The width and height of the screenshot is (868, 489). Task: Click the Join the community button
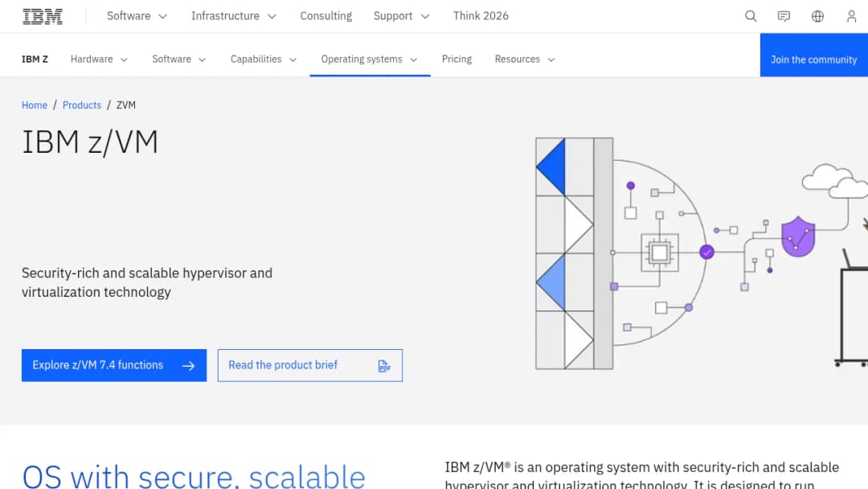pos(813,55)
